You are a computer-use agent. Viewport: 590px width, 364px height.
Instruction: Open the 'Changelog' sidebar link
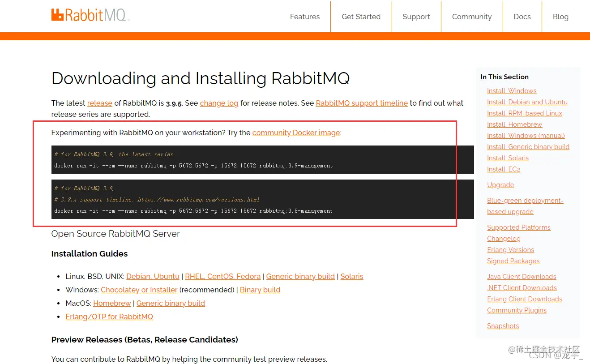[504, 239]
